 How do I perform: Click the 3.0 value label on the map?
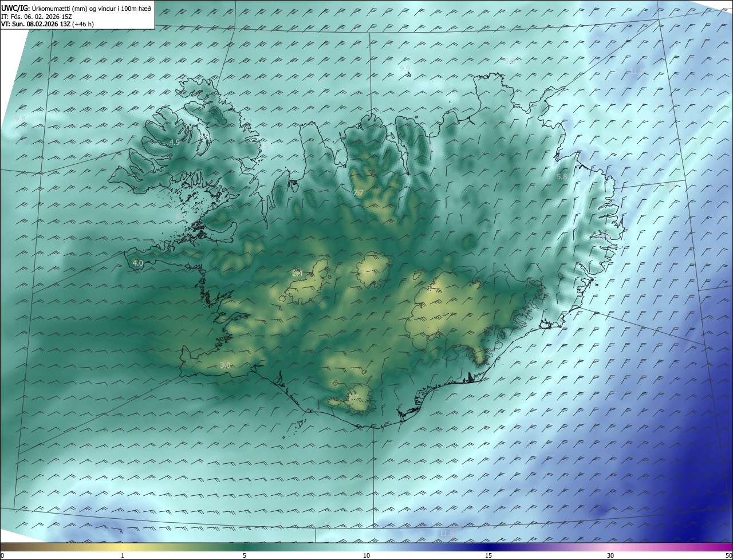225,365
